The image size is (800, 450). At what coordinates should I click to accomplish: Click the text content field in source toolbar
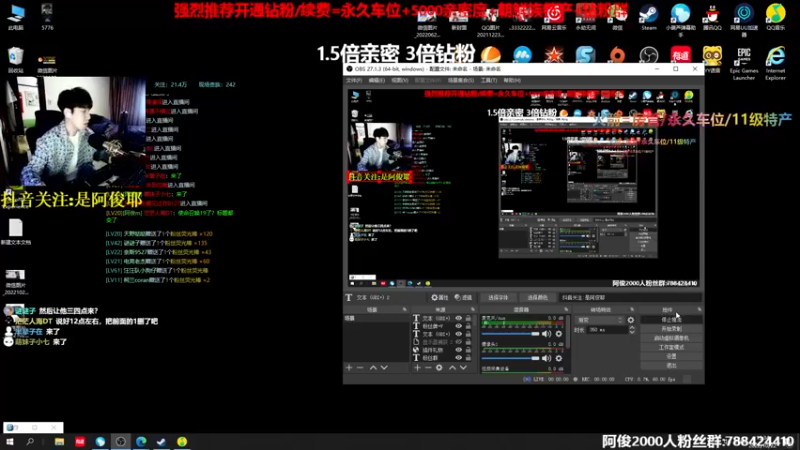coord(631,297)
